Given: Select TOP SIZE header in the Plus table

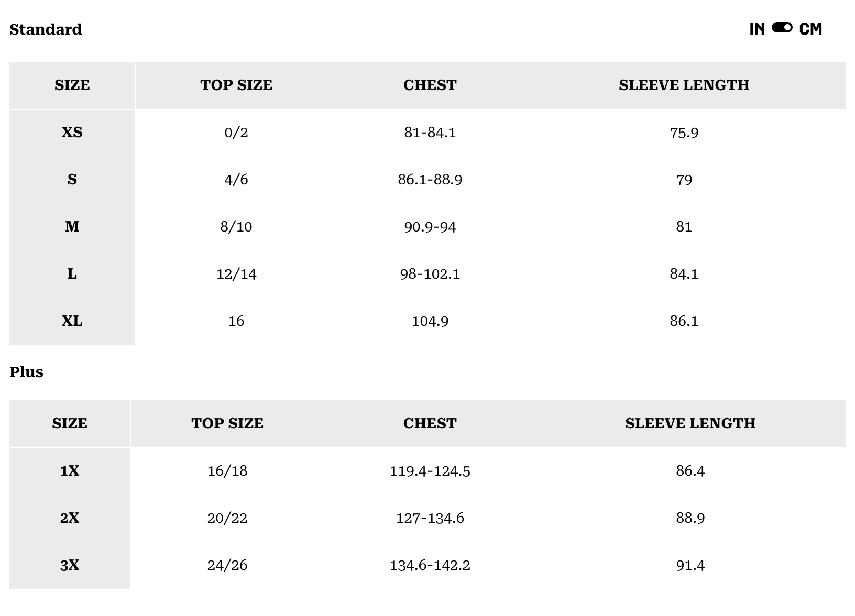Looking at the screenshot, I should pyautogui.click(x=227, y=424).
